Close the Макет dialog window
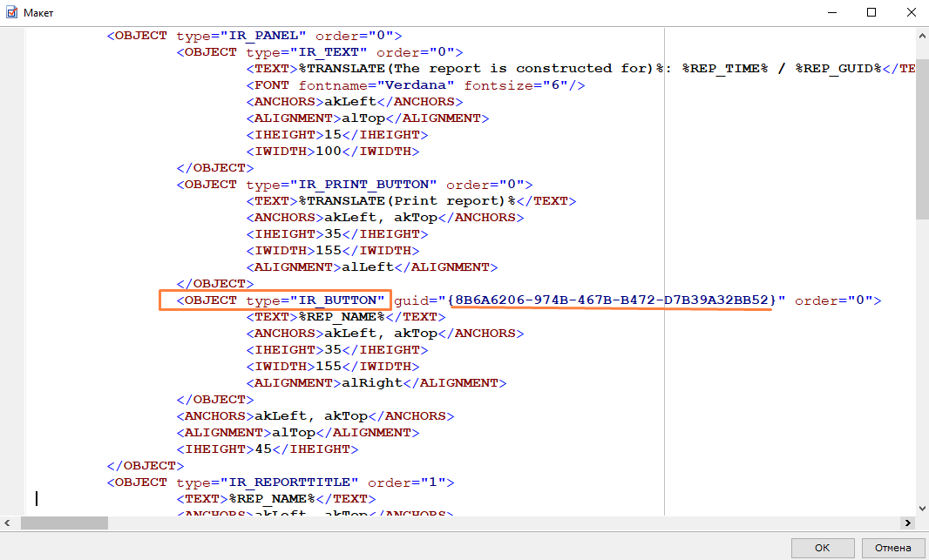 click(908, 13)
